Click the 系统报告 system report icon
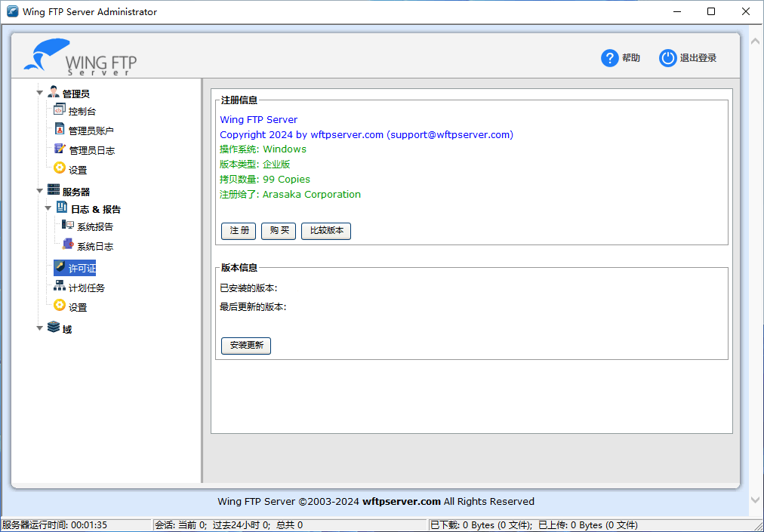Viewport: 764px width, 532px height. pos(68,225)
